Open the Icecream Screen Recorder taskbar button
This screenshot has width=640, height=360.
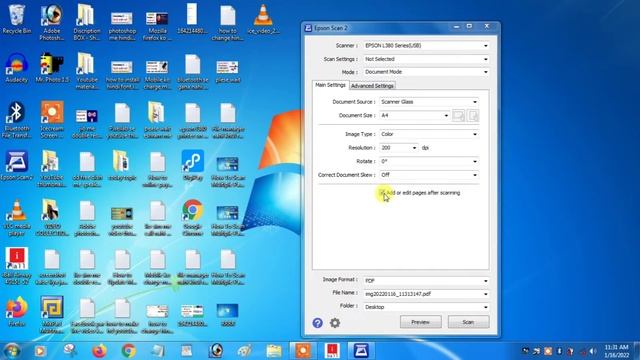303,351
